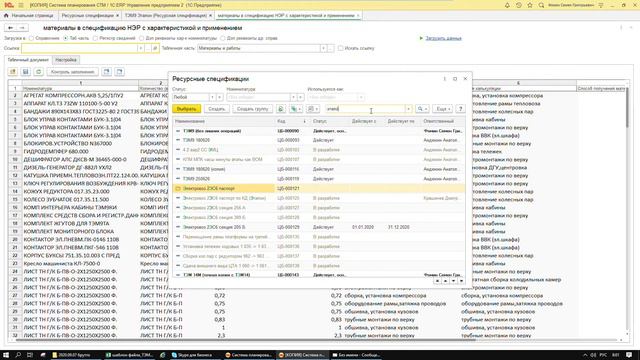This screenshot has width=640, height=360.
Task: Click the ellipsis button beside Табличная часть
Action: [330, 48]
